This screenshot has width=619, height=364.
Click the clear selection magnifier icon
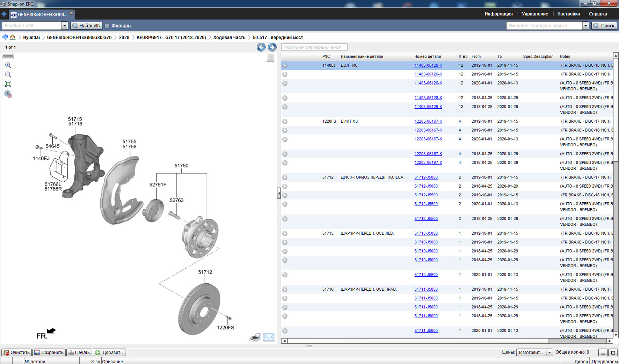[8, 94]
